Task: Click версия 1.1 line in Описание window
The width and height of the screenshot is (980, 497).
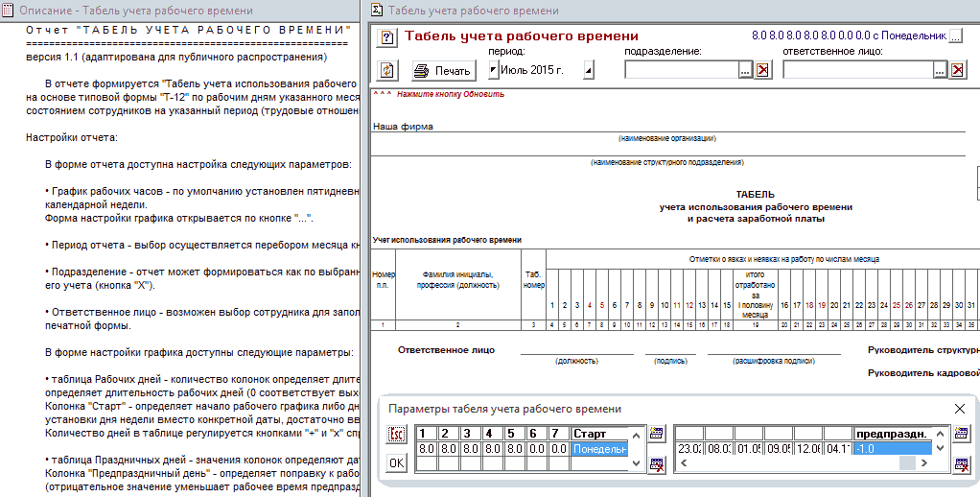Action: [x=176, y=58]
